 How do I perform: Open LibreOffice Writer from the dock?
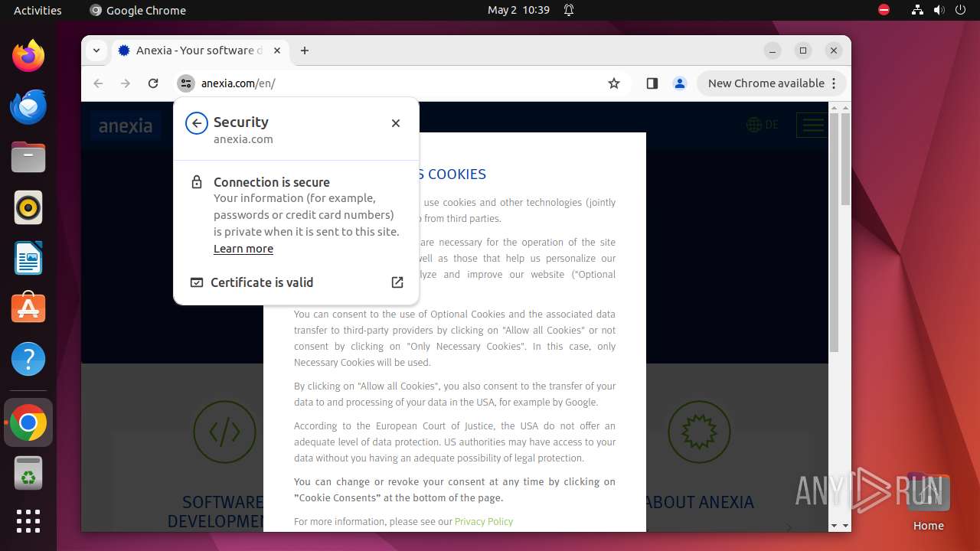pyautogui.click(x=28, y=259)
